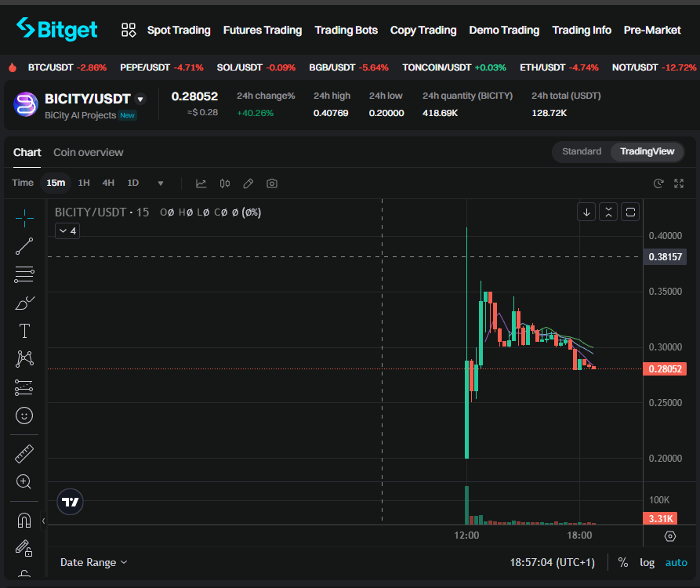Image resolution: width=700 pixels, height=588 pixels.
Task: Go to Bitget home logo
Action: tap(56, 30)
